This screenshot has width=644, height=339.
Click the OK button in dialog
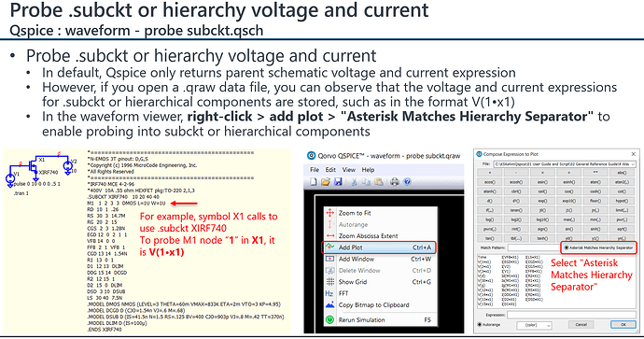click(623, 325)
